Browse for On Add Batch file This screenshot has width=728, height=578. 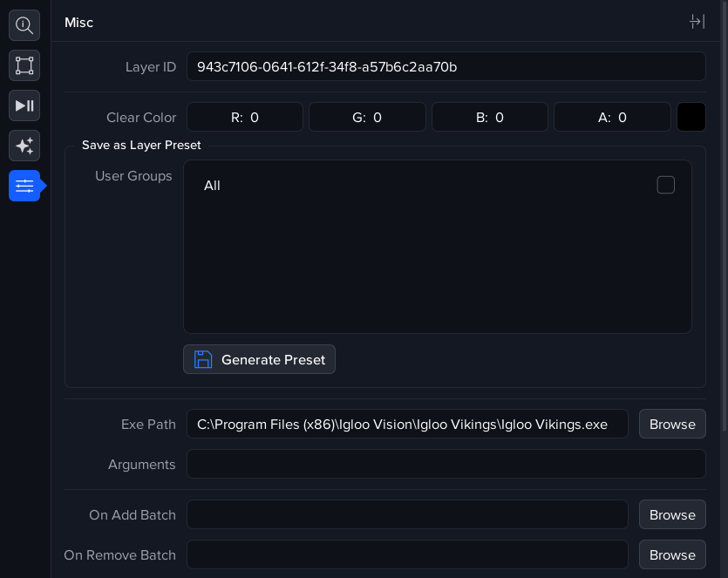671,515
